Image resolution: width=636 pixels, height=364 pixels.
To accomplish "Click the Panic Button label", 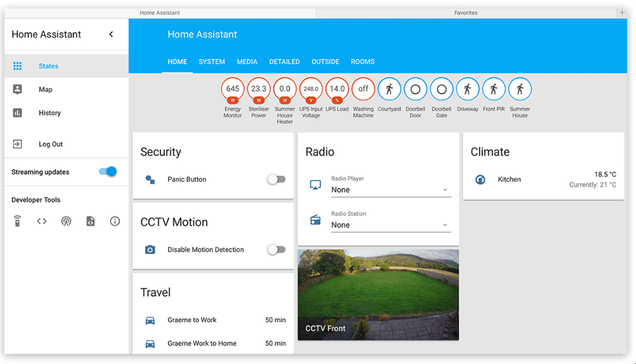I will click(187, 179).
